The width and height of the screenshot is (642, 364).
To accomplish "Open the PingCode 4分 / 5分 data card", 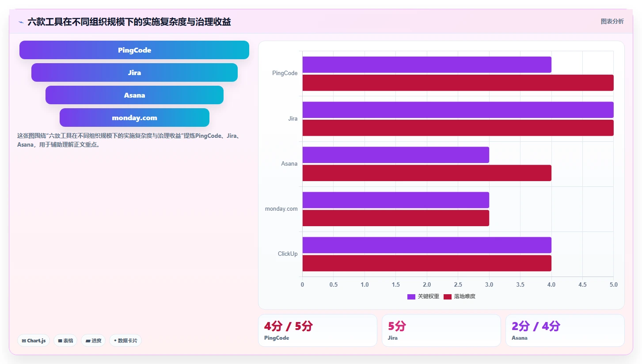I will click(x=318, y=330).
